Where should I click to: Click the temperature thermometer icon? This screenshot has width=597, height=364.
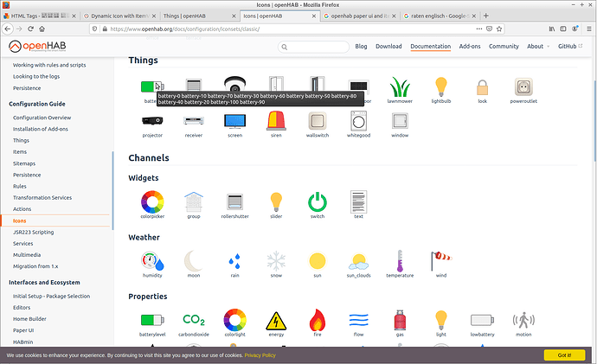400,261
